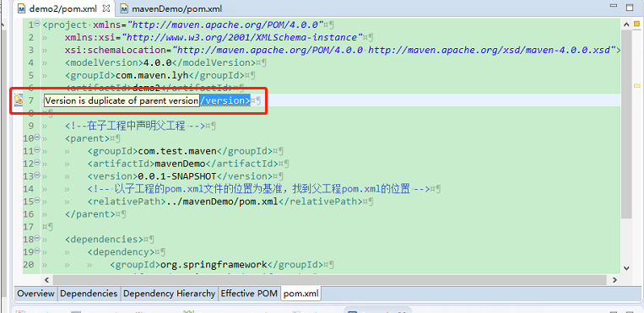Collapse the dependency element on line 19

[37, 251]
